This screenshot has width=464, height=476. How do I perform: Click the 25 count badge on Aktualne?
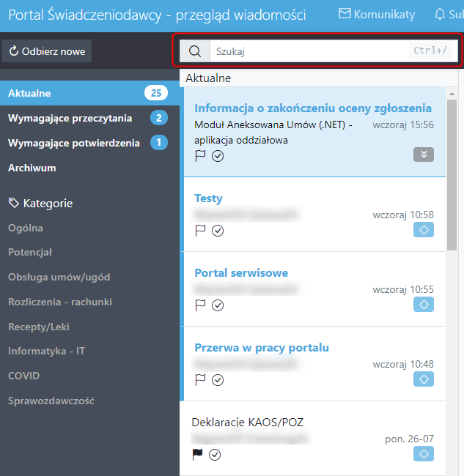156,93
